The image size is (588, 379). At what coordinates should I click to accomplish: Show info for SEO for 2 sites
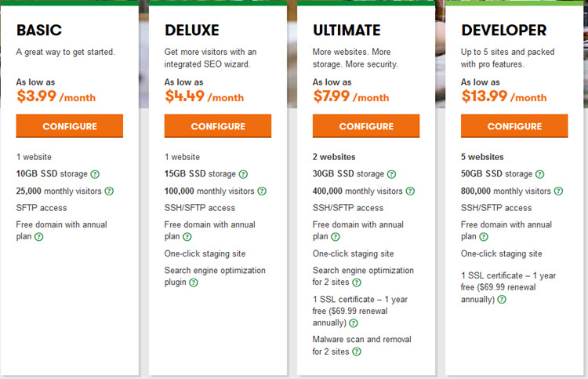[357, 282]
